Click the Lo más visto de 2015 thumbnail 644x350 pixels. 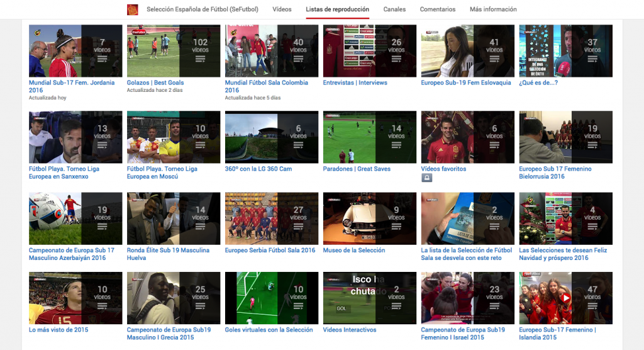[75, 298]
